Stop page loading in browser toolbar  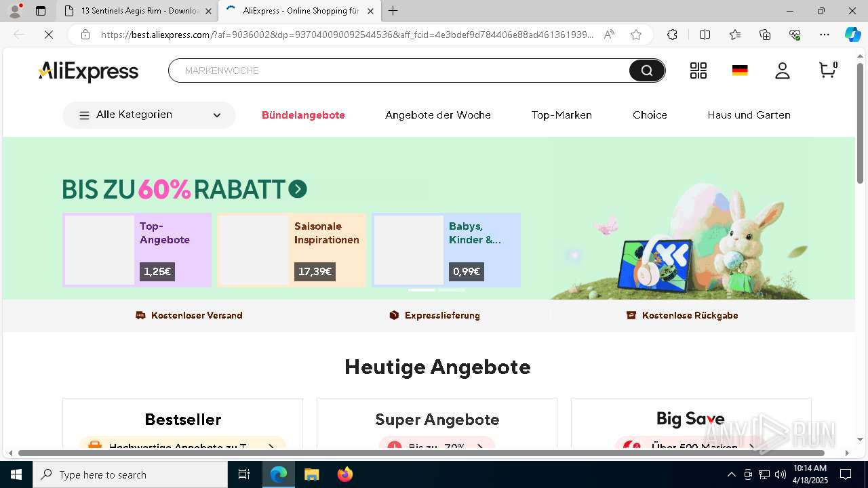[48, 35]
